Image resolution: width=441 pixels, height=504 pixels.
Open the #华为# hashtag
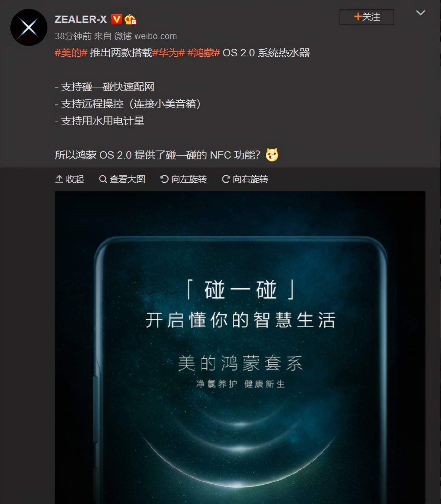[169, 53]
